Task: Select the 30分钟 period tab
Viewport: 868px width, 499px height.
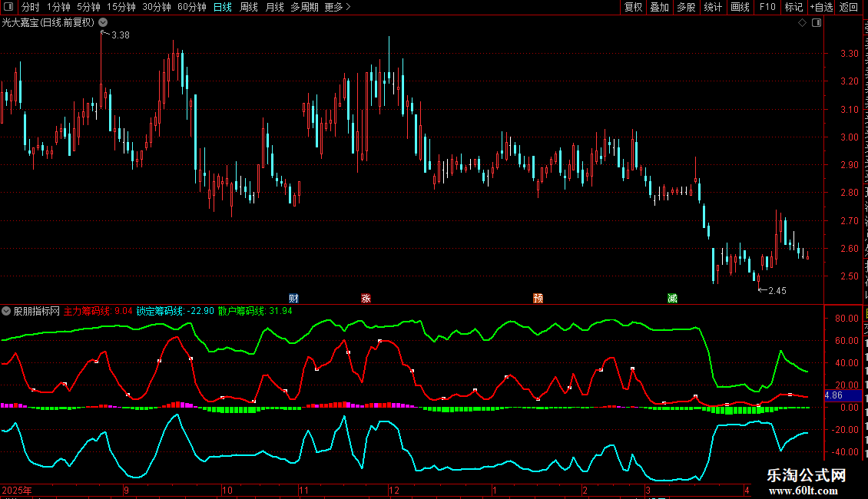Action: pos(157,7)
